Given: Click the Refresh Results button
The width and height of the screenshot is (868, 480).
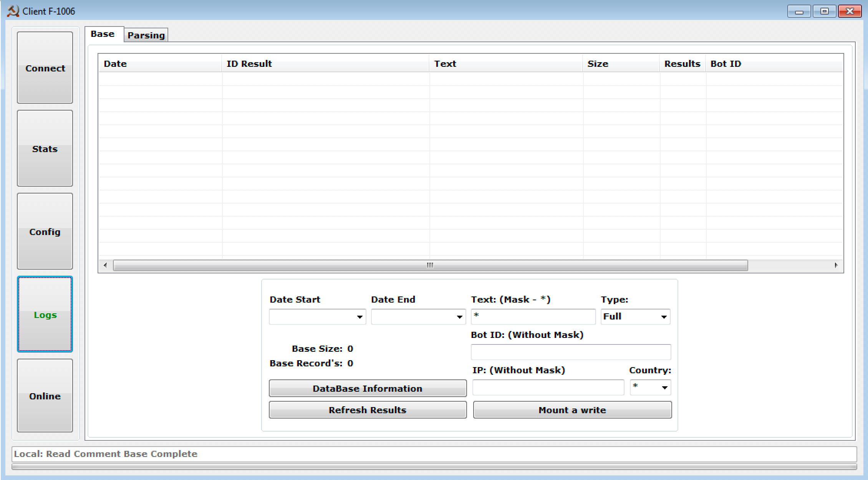Looking at the screenshot, I should tap(368, 410).
